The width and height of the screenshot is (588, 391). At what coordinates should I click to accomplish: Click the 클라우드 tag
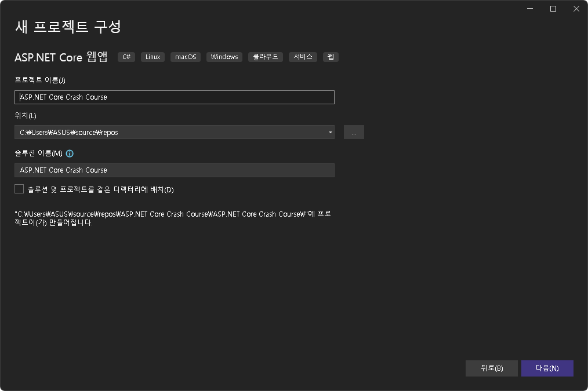[x=266, y=57]
